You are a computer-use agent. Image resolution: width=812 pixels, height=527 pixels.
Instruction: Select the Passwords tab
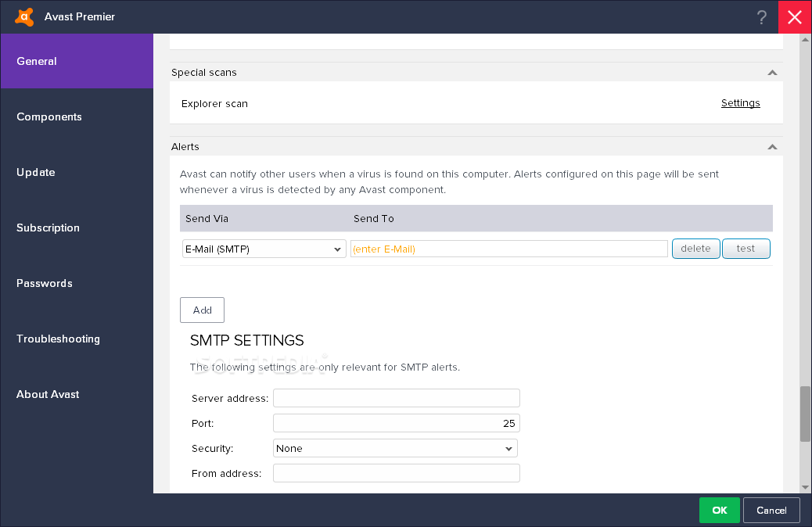(44, 283)
